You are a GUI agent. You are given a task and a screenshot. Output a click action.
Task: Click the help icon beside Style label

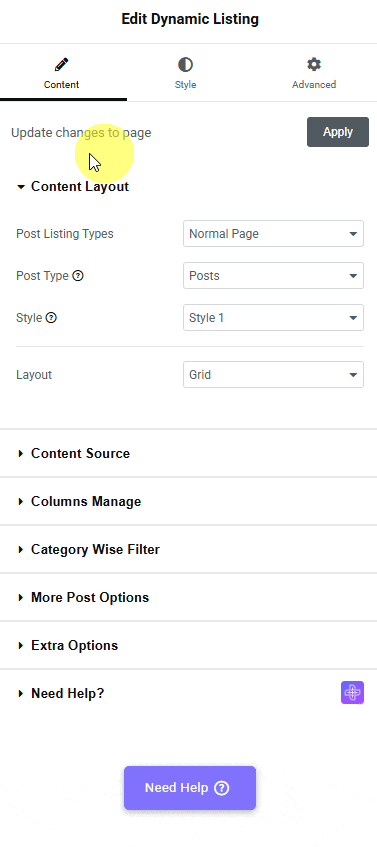[51, 318]
